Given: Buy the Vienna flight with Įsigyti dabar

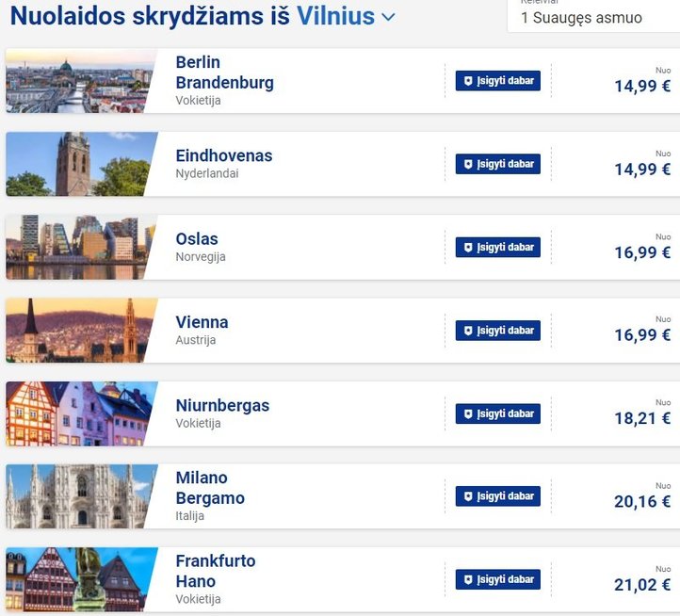Looking at the screenshot, I should point(498,331).
